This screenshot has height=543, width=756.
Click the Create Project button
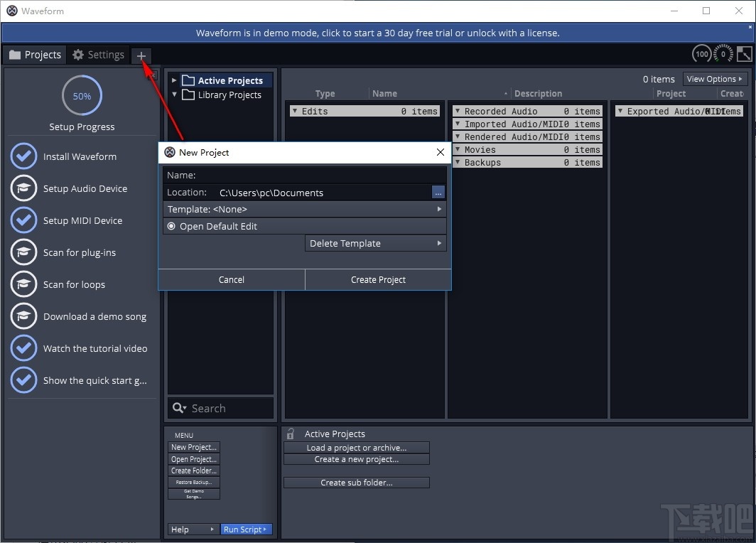pos(378,280)
